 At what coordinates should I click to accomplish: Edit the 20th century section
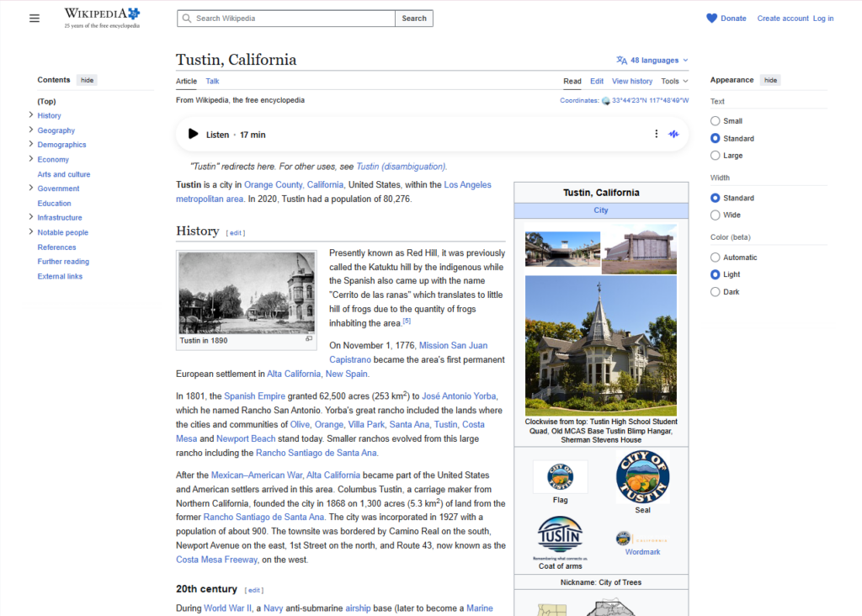[x=254, y=590]
